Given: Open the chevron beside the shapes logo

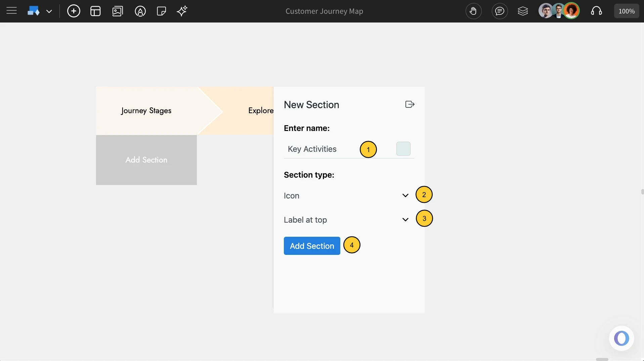Looking at the screenshot, I should click(49, 11).
